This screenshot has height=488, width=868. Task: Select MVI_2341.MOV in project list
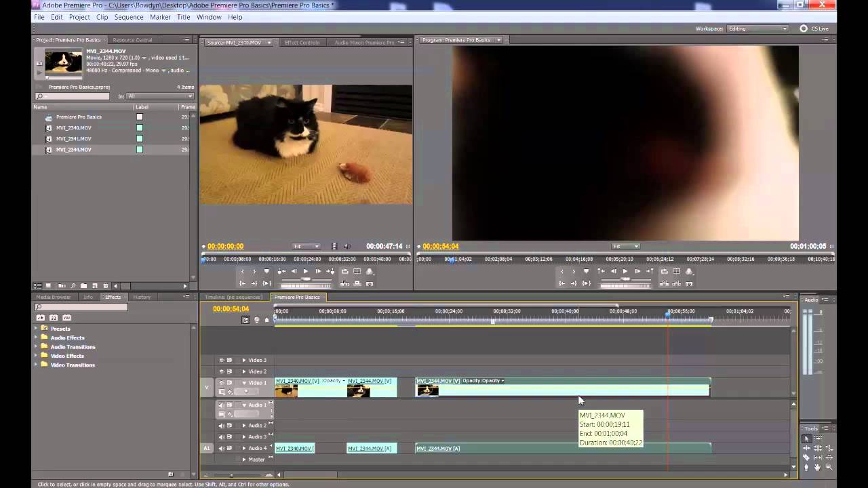coord(73,138)
